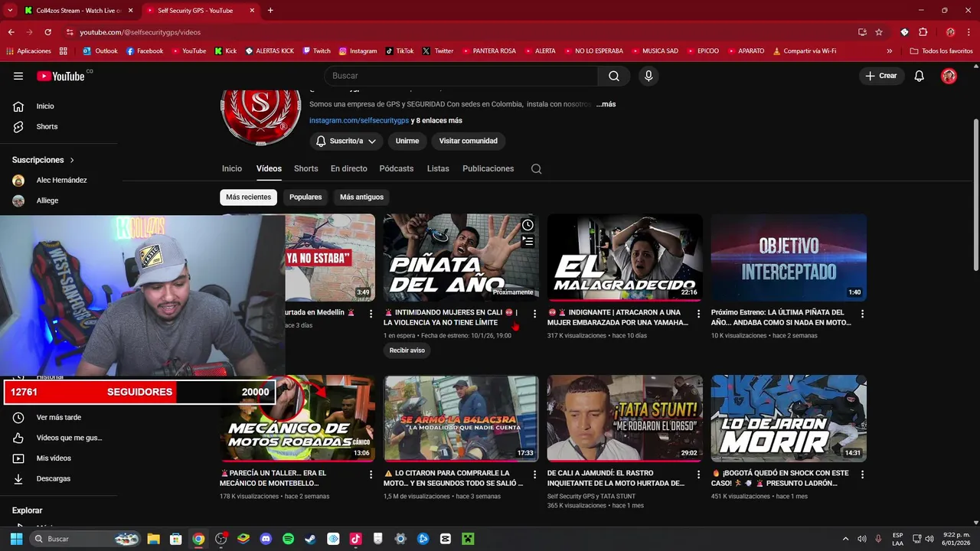Open Spotify from the taskbar
Image resolution: width=980 pixels, height=551 pixels.
[x=288, y=539]
